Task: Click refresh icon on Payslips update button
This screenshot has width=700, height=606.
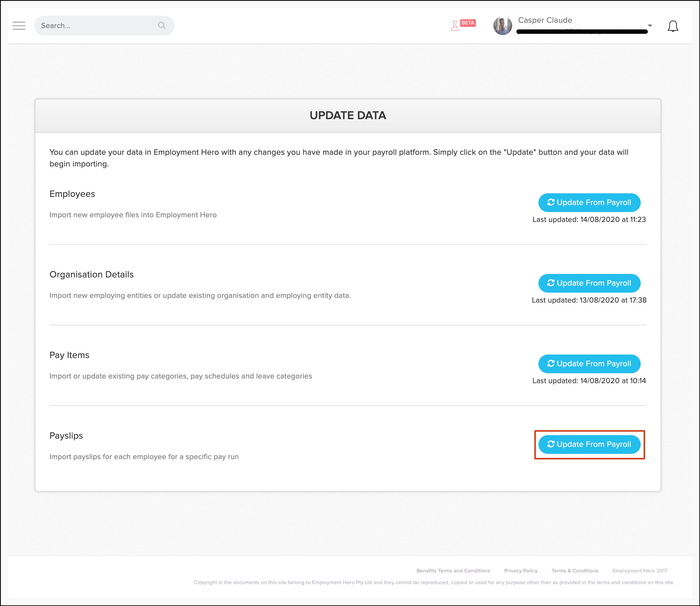Action: tap(551, 444)
